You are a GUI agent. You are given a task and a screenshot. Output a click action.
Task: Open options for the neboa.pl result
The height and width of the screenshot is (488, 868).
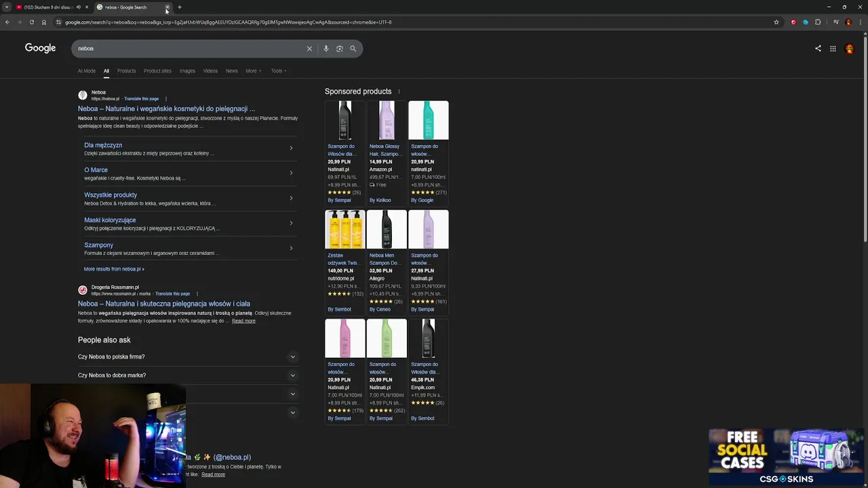165,99
